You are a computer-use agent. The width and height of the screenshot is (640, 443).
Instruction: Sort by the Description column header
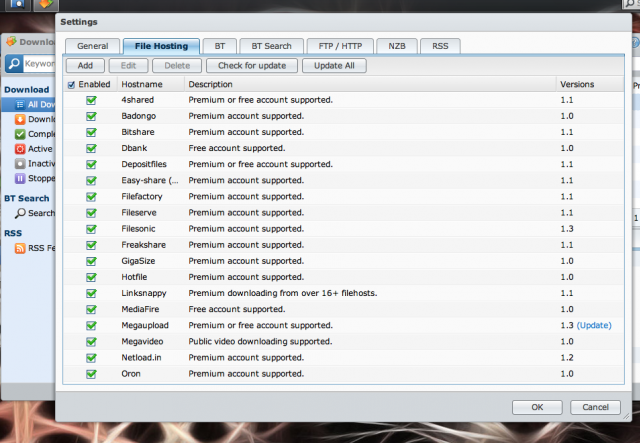(x=370, y=85)
